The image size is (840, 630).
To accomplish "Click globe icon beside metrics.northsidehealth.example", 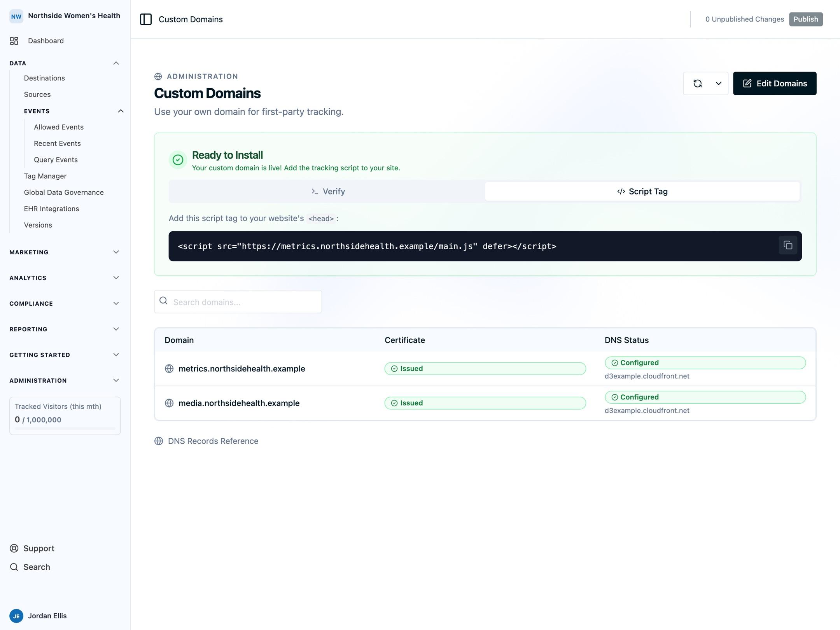I will click(x=169, y=369).
